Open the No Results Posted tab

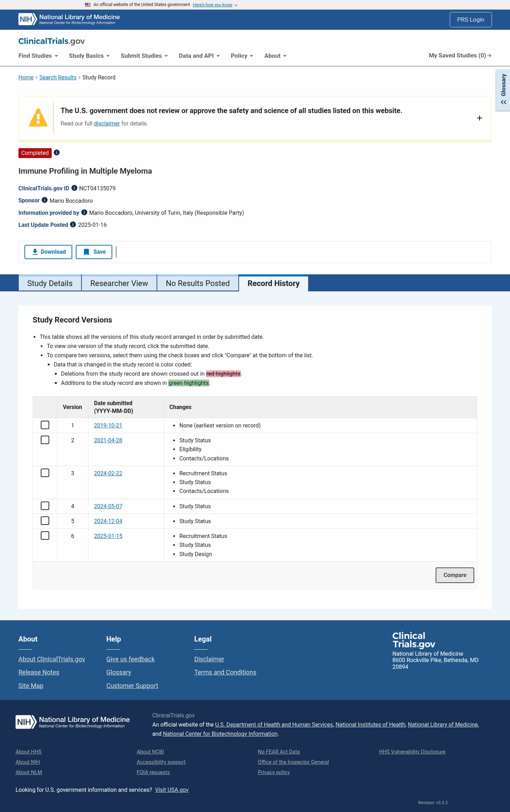(x=198, y=283)
